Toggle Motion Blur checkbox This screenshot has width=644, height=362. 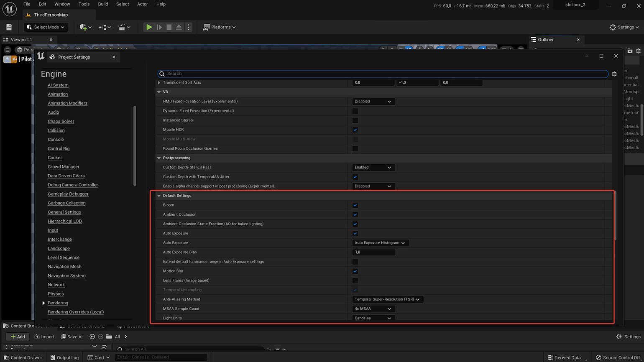tap(355, 271)
